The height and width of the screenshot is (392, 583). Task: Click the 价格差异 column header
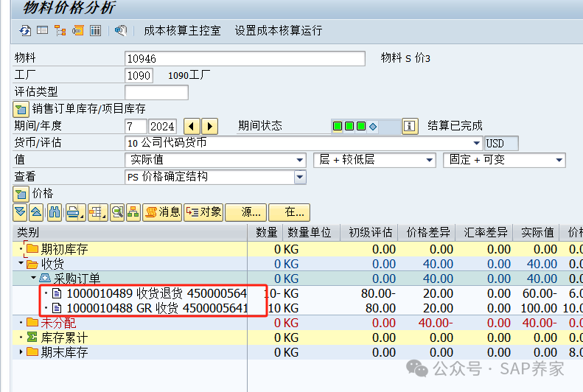[427, 233]
